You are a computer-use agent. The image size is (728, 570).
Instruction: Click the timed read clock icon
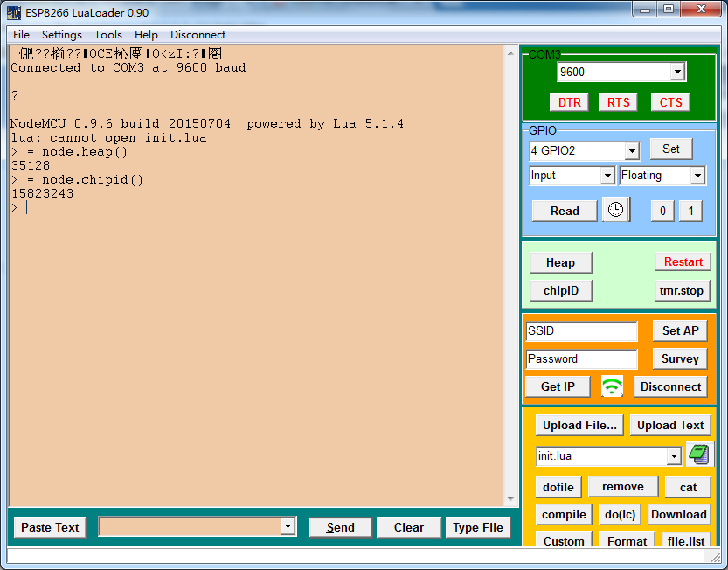pyautogui.click(x=616, y=210)
